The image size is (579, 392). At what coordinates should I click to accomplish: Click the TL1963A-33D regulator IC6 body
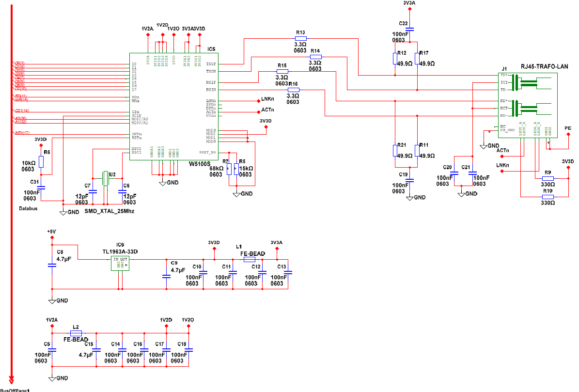coord(120,263)
